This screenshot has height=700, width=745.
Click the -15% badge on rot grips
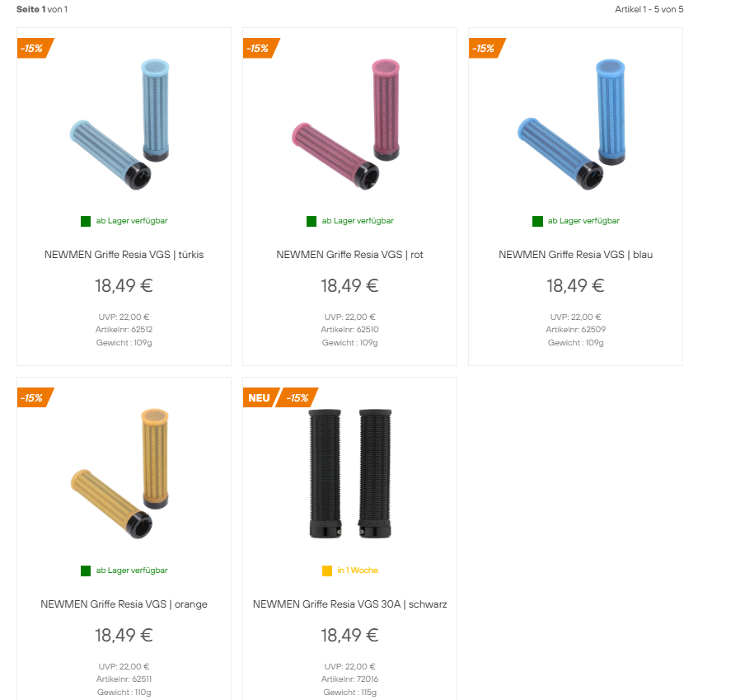pyautogui.click(x=261, y=48)
